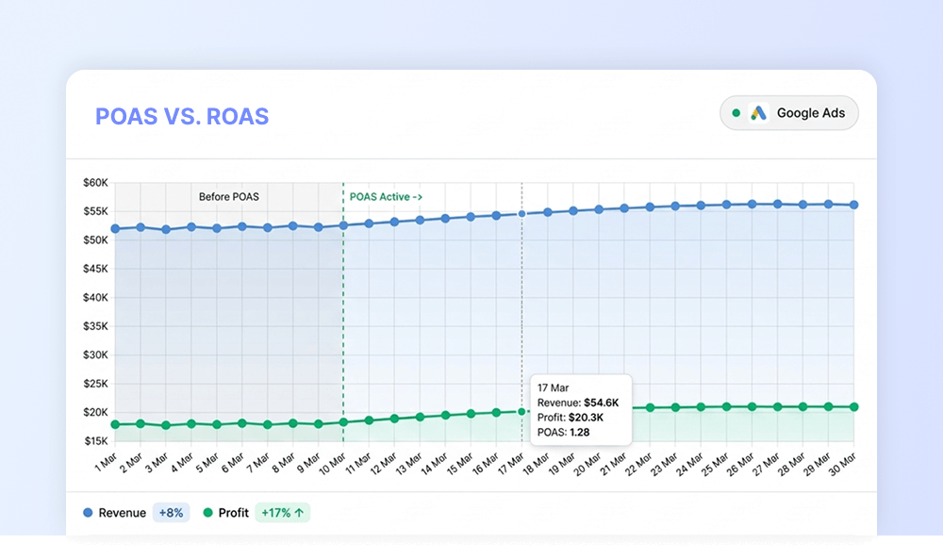This screenshot has height=560, width=943.
Task: Toggle the Revenue legend dot
Action: point(88,513)
